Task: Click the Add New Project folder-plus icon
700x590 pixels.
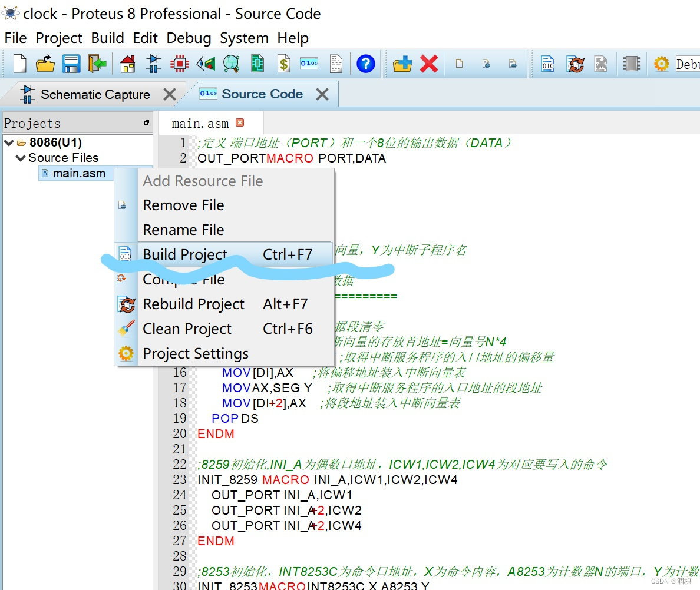Action: pos(402,64)
